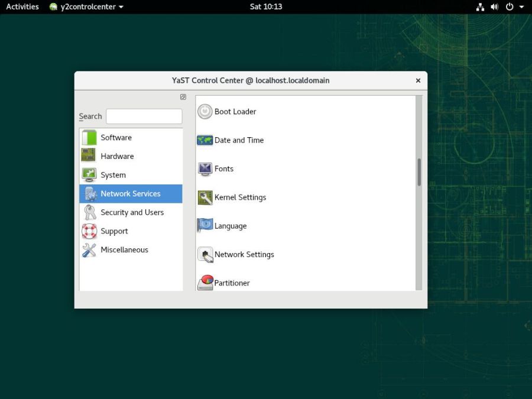The height and width of the screenshot is (399, 532).
Task: Open the Partitioner tool
Action: tap(232, 283)
